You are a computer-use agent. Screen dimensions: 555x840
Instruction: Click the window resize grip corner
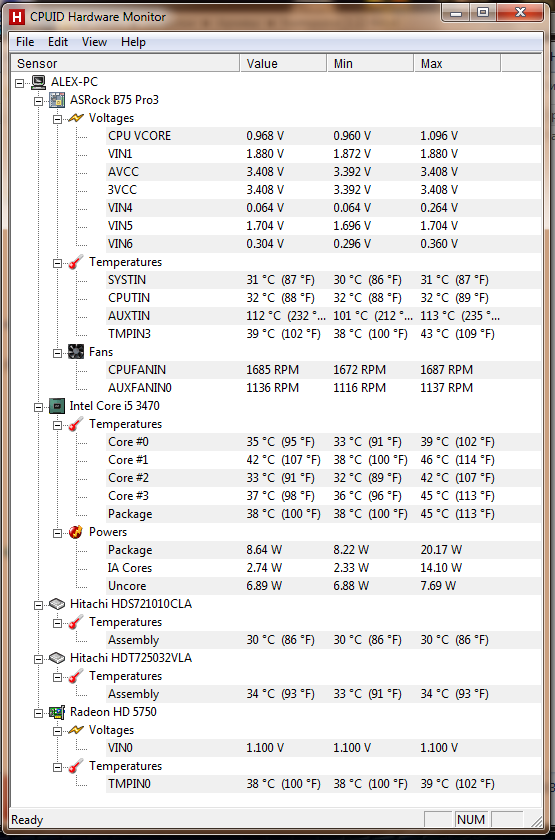coord(536,820)
